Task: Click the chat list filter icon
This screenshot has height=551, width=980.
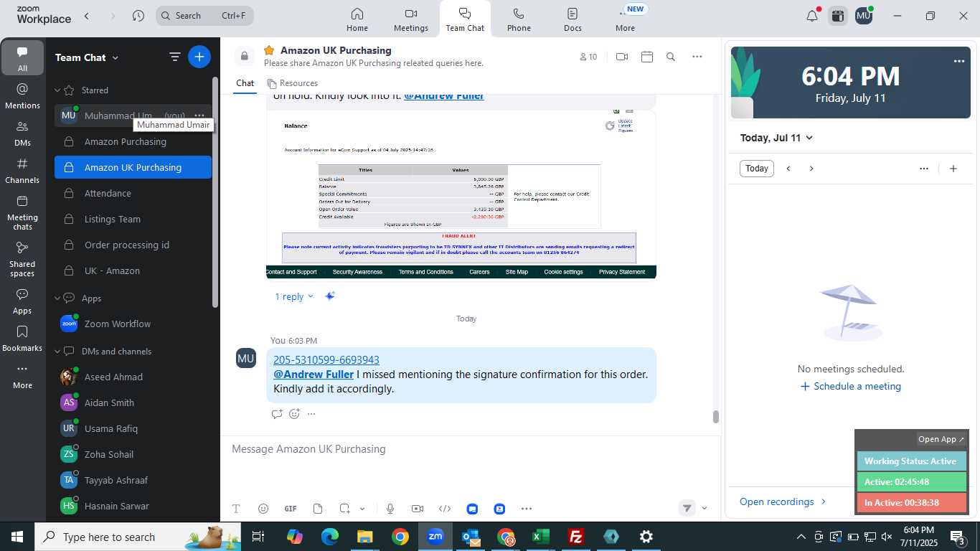Action: click(174, 57)
